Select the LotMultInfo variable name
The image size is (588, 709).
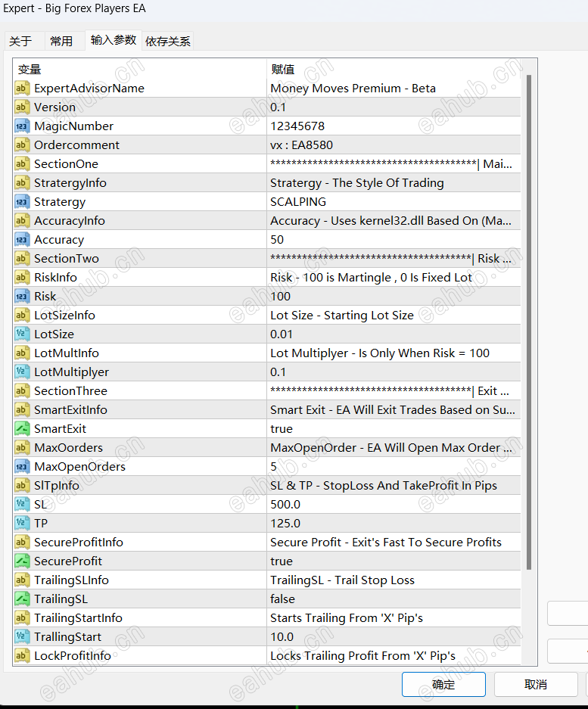point(67,353)
